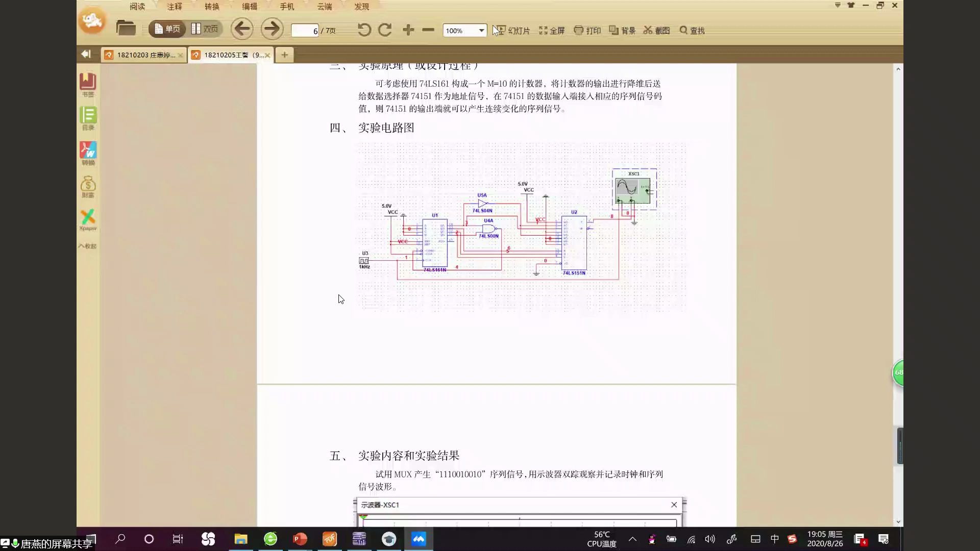Toggle the Chinese input mode (中)
The image size is (980, 551).
click(774, 539)
